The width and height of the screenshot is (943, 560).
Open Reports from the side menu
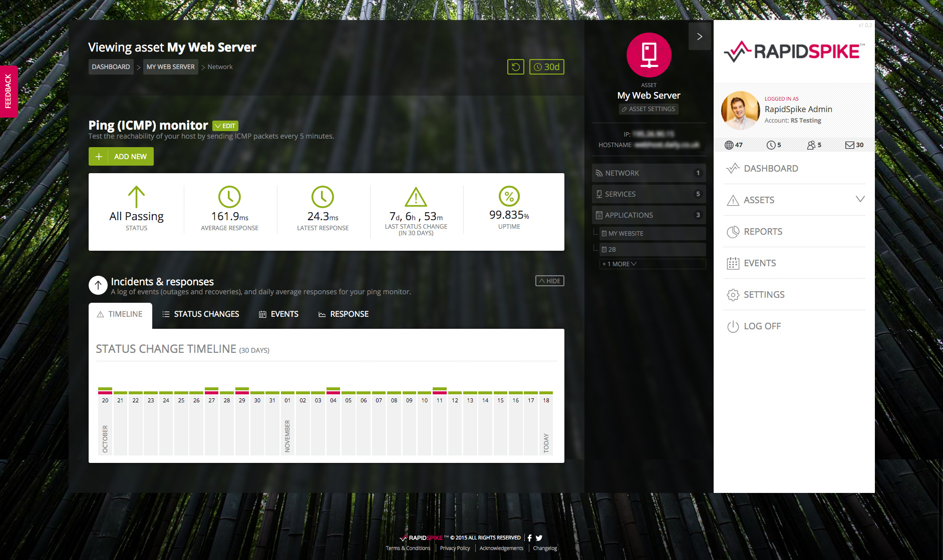pyautogui.click(x=794, y=232)
